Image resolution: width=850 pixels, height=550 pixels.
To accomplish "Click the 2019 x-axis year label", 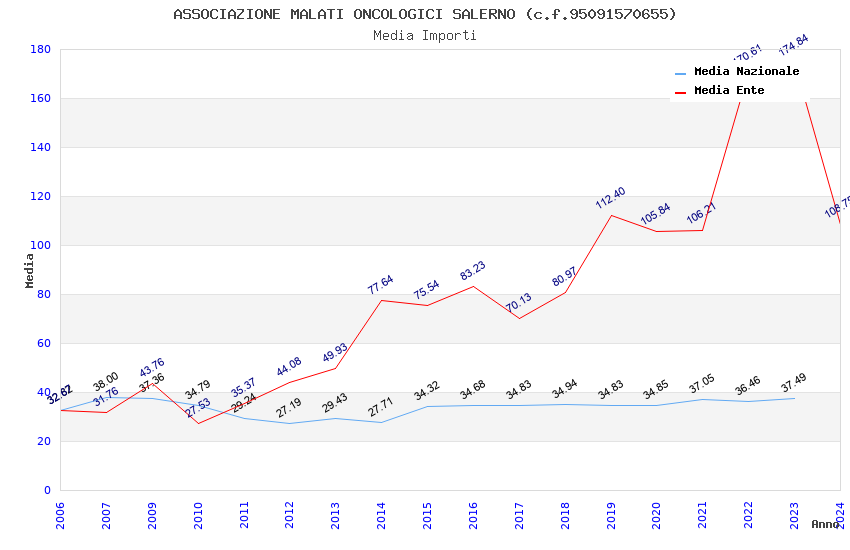I will [611, 515].
